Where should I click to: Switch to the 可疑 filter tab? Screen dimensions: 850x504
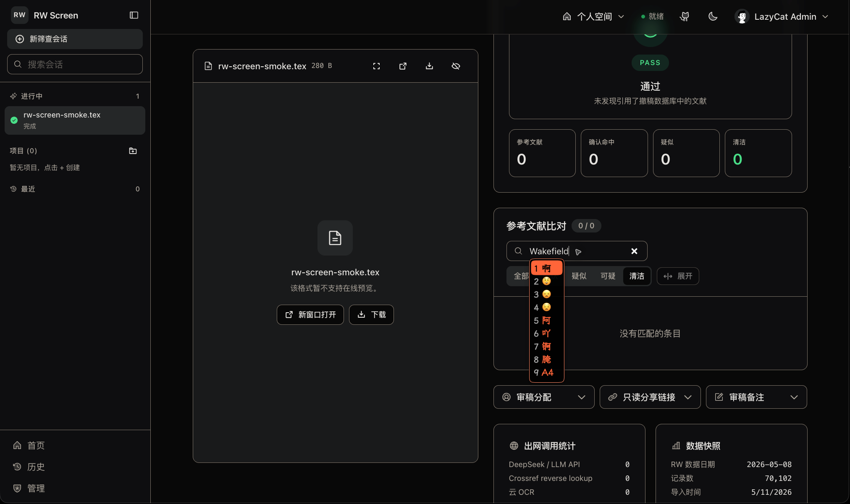click(608, 276)
